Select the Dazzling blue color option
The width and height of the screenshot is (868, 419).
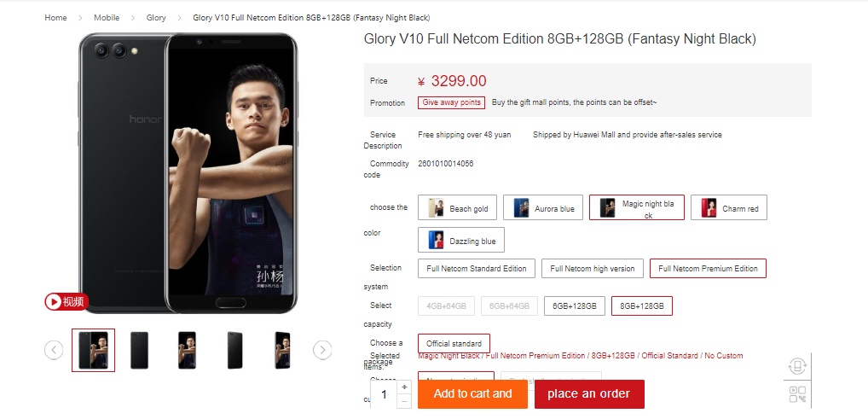click(x=461, y=240)
